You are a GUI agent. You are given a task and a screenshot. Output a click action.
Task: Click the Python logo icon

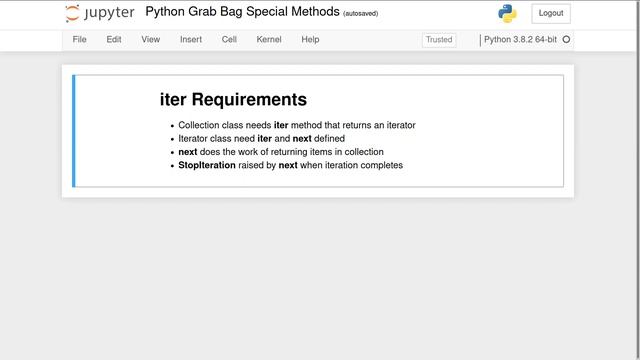tap(507, 13)
